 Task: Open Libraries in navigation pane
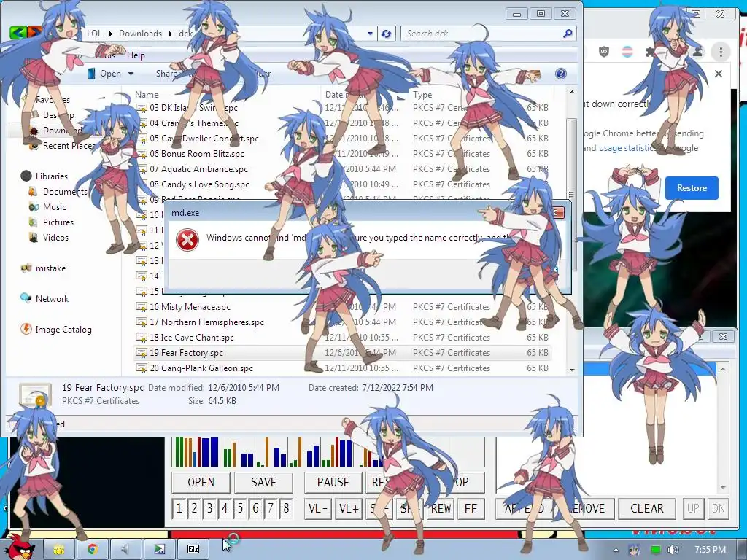(52, 176)
